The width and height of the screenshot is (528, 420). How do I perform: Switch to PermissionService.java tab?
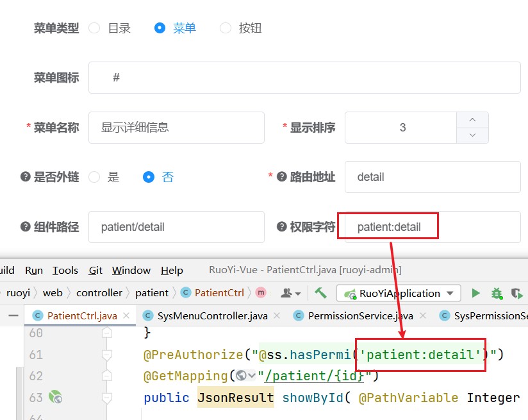[361, 316]
